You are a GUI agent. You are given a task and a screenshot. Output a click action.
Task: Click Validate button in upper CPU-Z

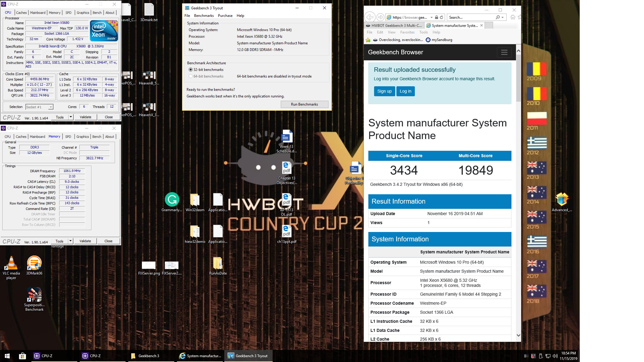[85, 117]
